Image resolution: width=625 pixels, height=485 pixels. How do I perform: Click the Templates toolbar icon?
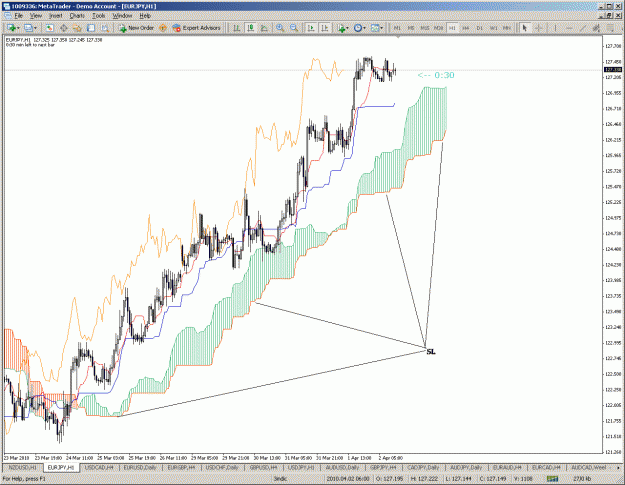point(375,28)
